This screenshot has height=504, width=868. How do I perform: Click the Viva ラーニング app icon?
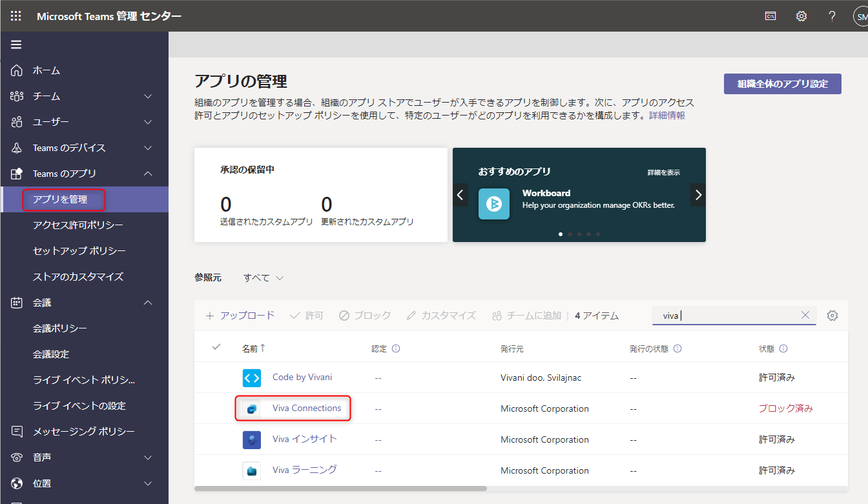pos(252,470)
